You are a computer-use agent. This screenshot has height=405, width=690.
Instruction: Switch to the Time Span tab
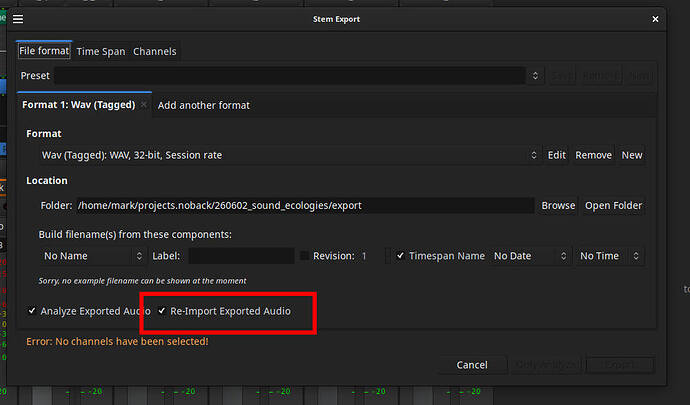[101, 52]
